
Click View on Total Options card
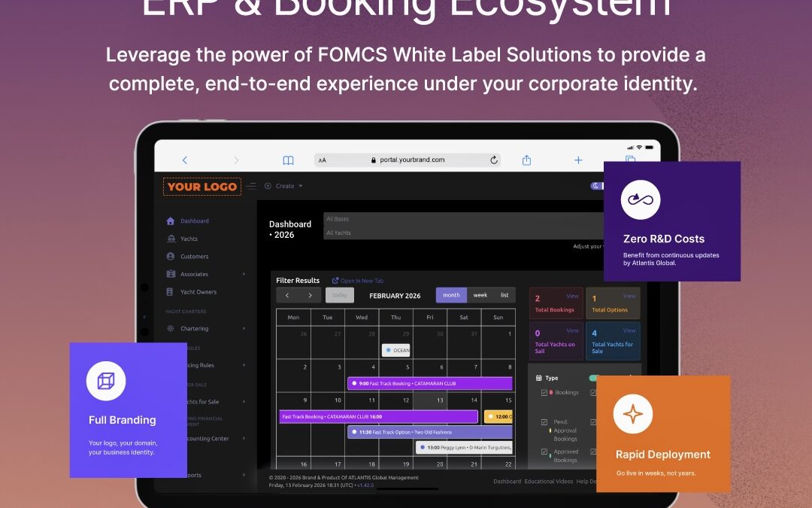(629, 296)
